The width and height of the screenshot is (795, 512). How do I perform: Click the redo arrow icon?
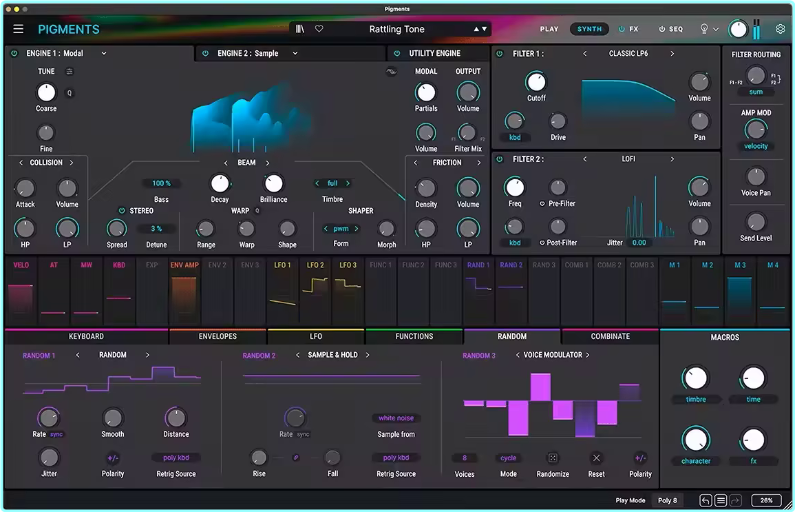(x=736, y=500)
